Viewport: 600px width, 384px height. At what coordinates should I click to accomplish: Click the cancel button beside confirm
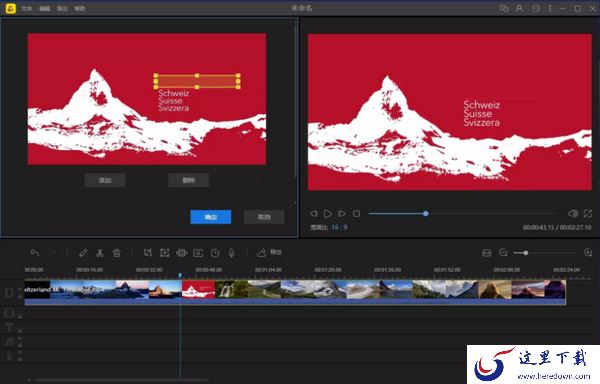[264, 217]
